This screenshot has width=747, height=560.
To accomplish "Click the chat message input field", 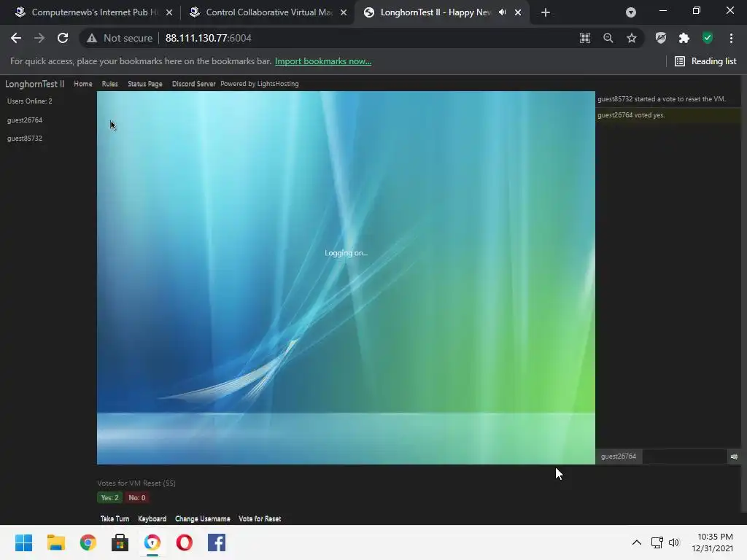I will click(684, 456).
